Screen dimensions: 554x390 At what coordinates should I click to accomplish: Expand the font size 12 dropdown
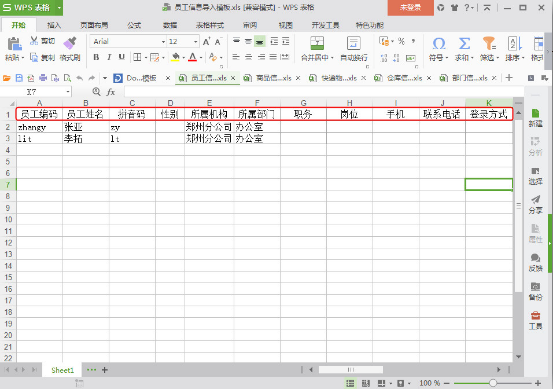pyautogui.click(x=195, y=42)
